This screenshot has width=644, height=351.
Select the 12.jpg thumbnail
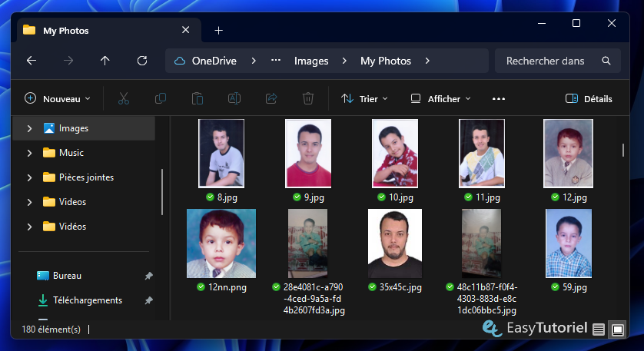(x=569, y=154)
